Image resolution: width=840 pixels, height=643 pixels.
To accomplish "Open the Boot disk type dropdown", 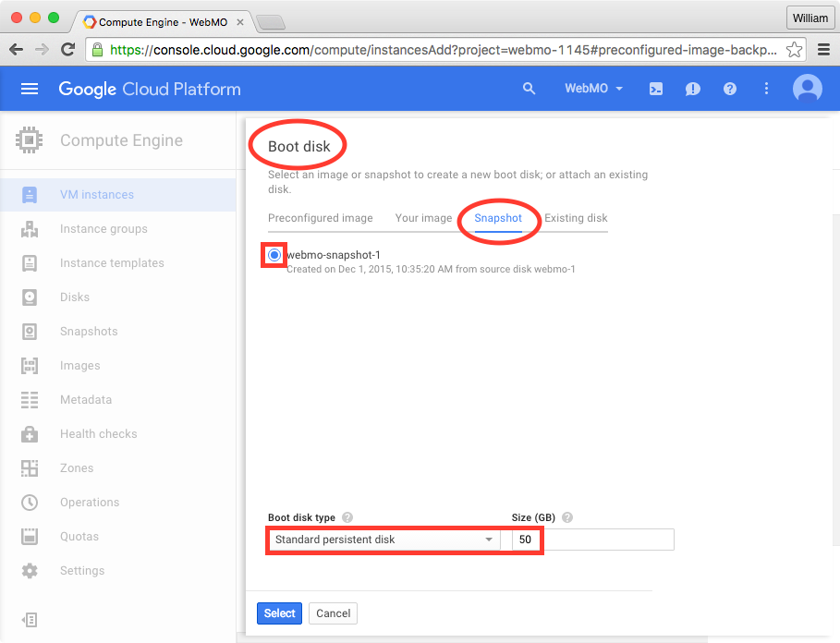I will tap(383, 540).
